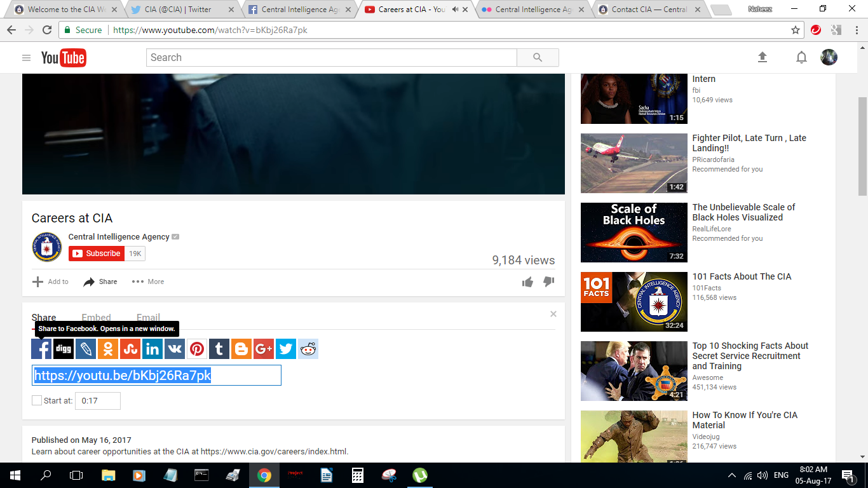Close the share panel

(553, 314)
